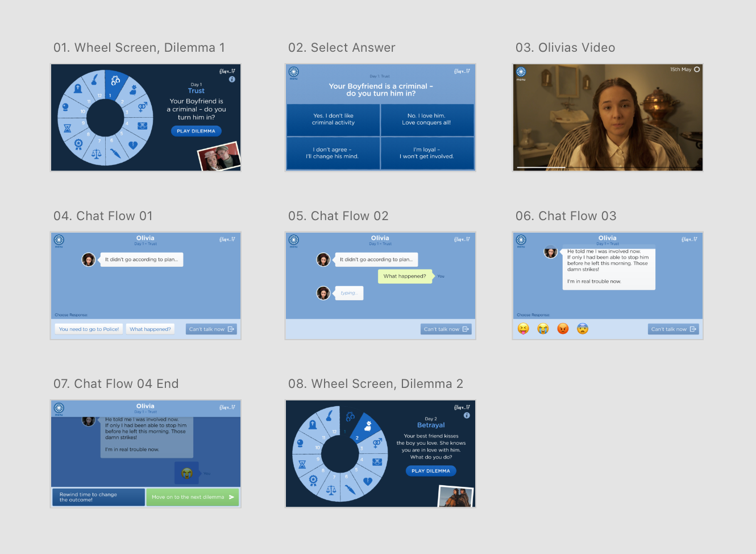The height and width of the screenshot is (554, 756).
Task: Open menu icon in Chat Flow 02
Action: click(x=293, y=241)
